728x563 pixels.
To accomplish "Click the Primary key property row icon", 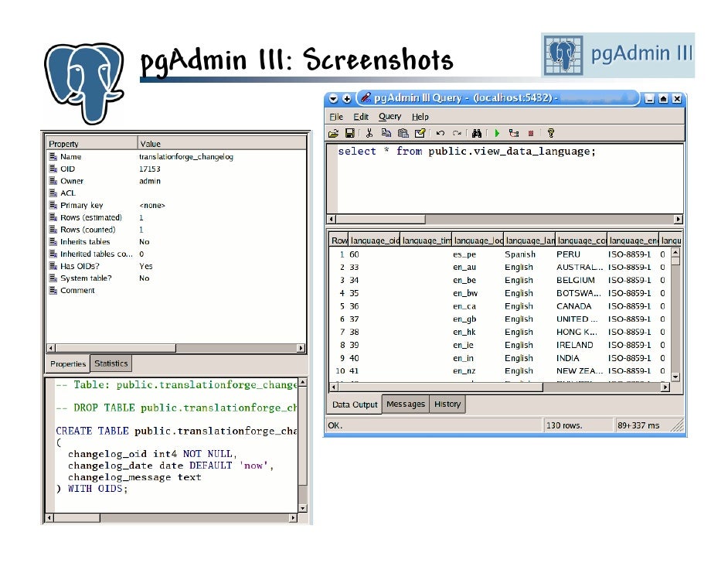I will 53,205.
